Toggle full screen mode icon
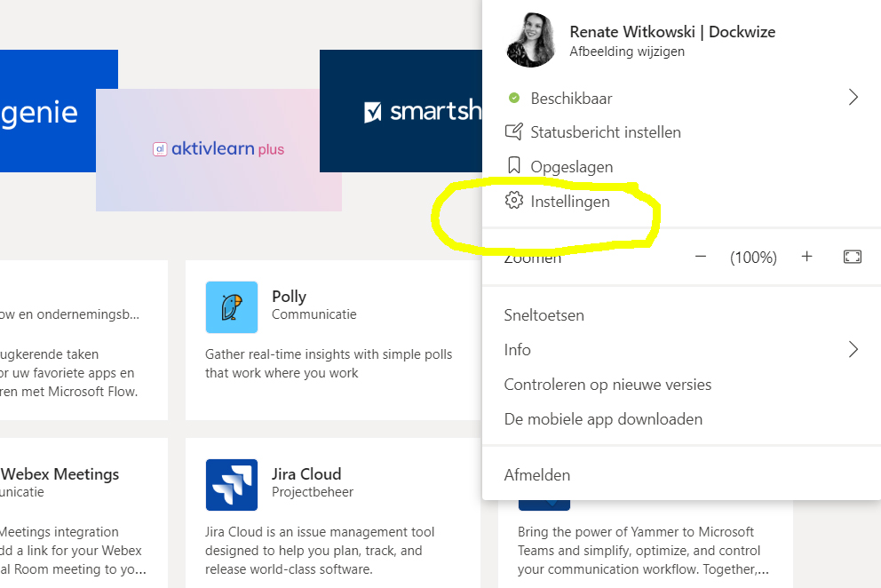The image size is (881, 588). (x=853, y=257)
